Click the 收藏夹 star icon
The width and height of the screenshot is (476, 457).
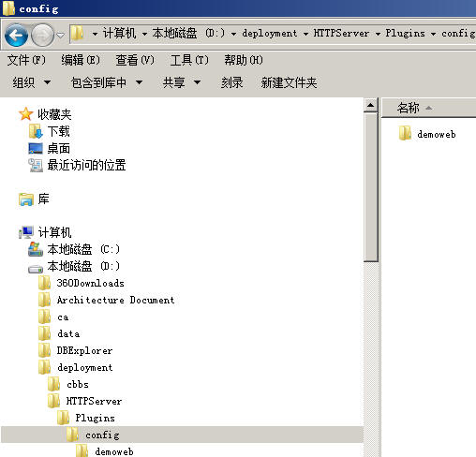pyautogui.click(x=26, y=114)
